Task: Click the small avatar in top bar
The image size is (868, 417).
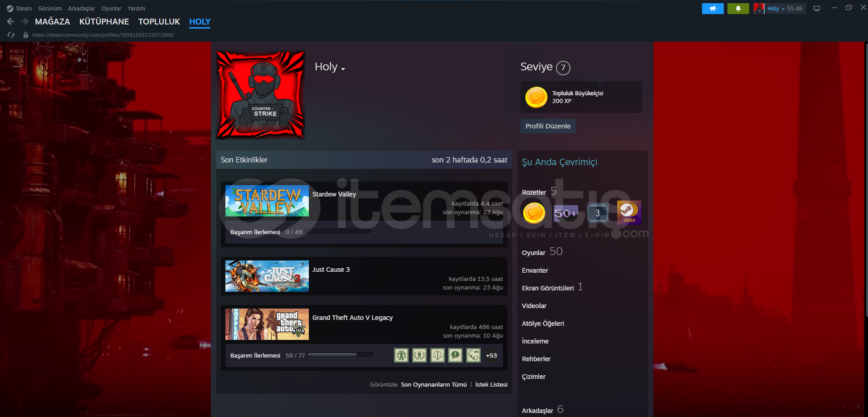Action: pyautogui.click(x=759, y=8)
